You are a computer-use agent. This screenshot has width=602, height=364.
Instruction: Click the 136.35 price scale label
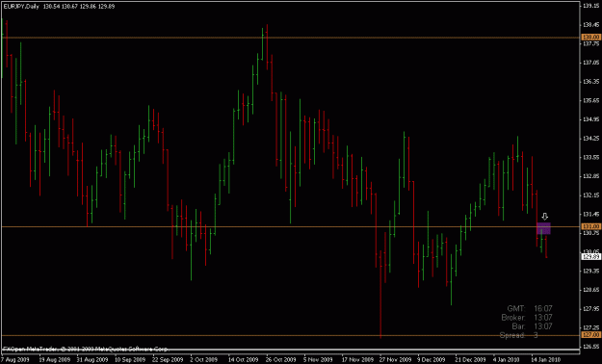pos(591,82)
